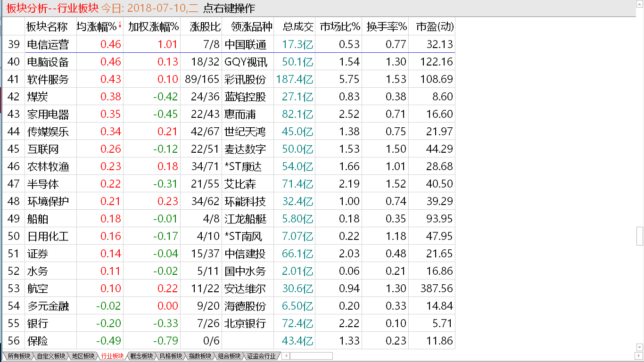
Task: Click leading stock 世纪天鸿
Action: [245, 132]
